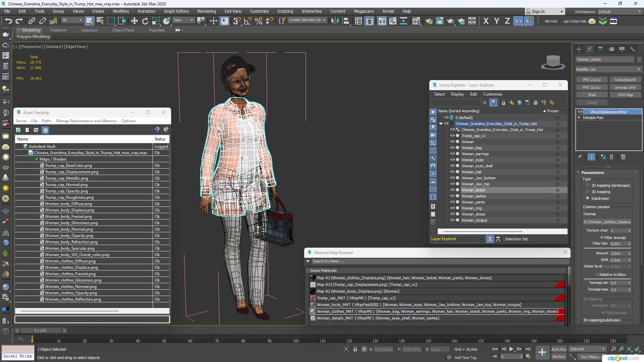Screen dimensions: 644x362
Task: Open the Utilities command panel tab
Action: (633, 49)
